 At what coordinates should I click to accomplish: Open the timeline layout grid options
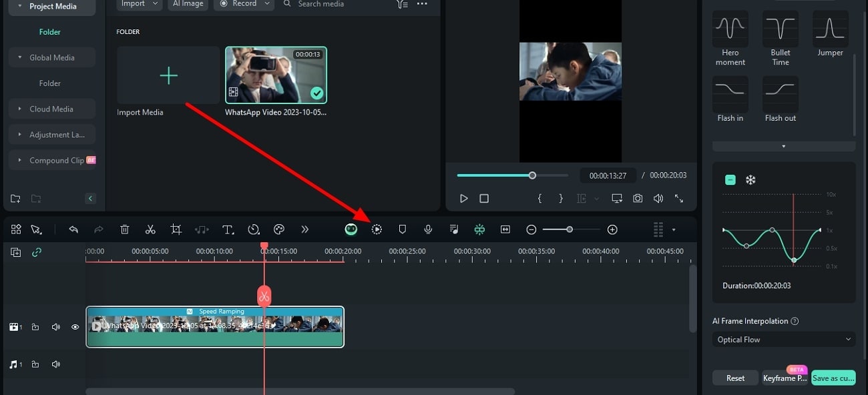pyautogui.click(x=658, y=230)
